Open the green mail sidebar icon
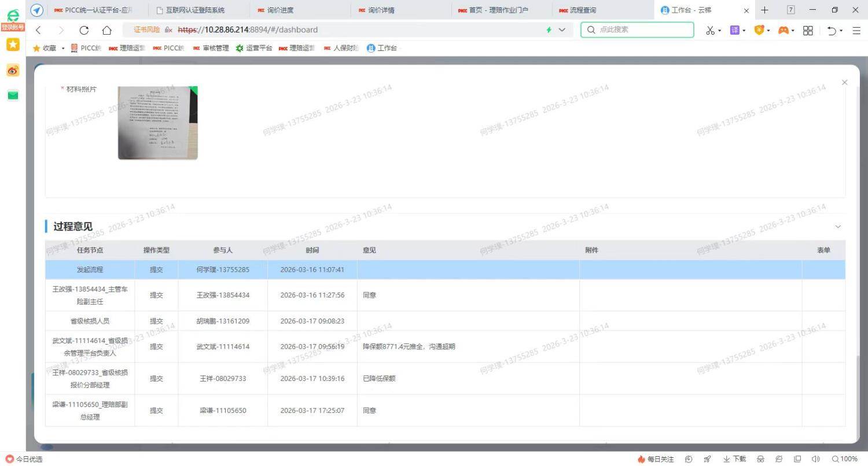 (13, 95)
